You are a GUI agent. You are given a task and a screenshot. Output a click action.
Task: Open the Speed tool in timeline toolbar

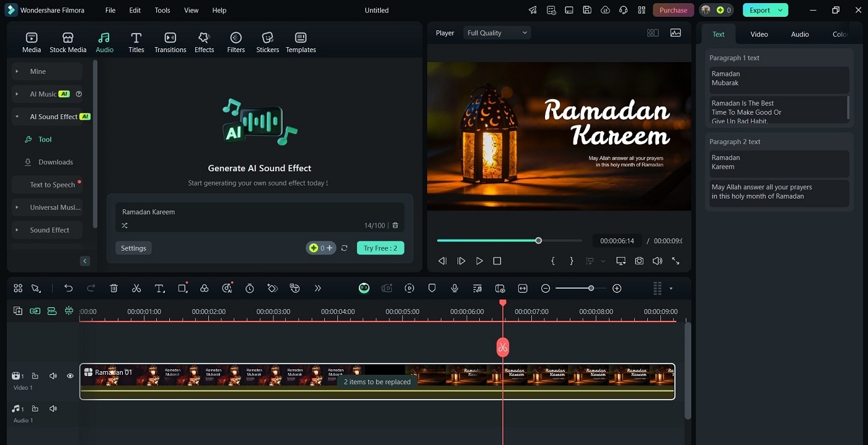pos(249,289)
